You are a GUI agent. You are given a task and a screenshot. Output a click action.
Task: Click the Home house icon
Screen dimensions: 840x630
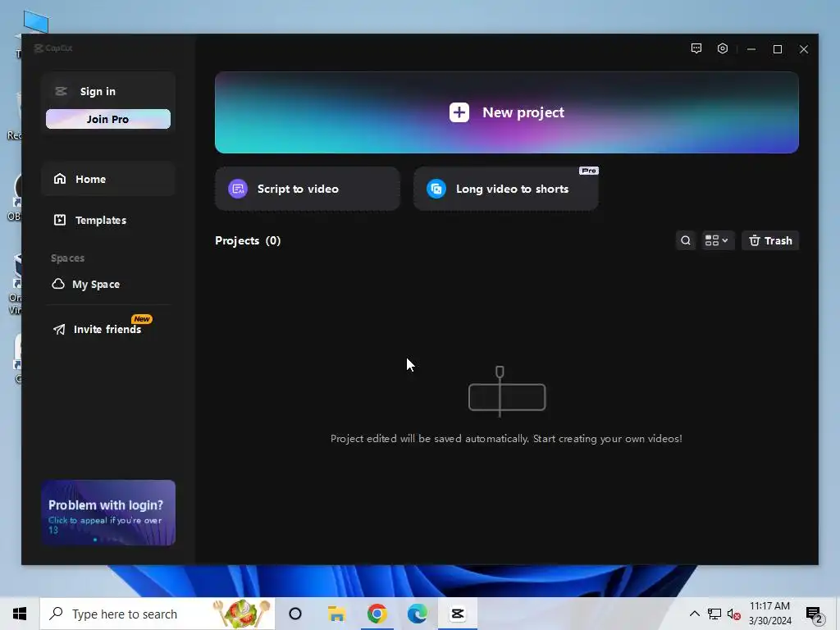59,178
